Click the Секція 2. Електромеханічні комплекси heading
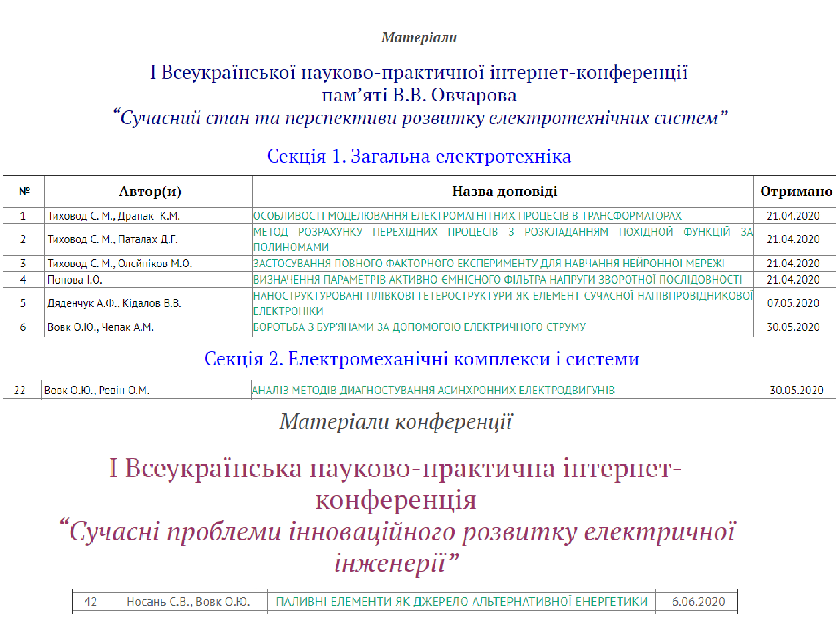The image size is (840, 629). [421, 359]
